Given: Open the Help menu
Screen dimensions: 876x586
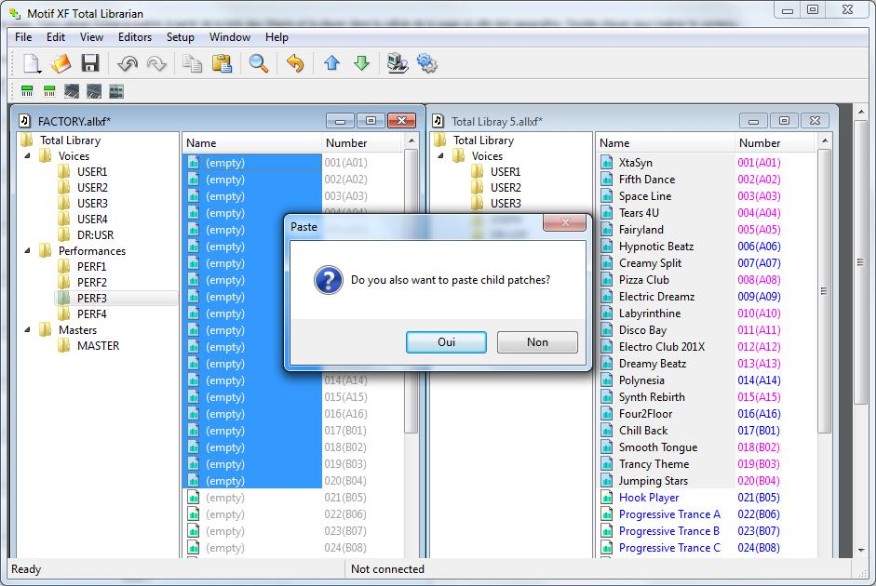Looking at the screenshot, I should click(277, 37).
